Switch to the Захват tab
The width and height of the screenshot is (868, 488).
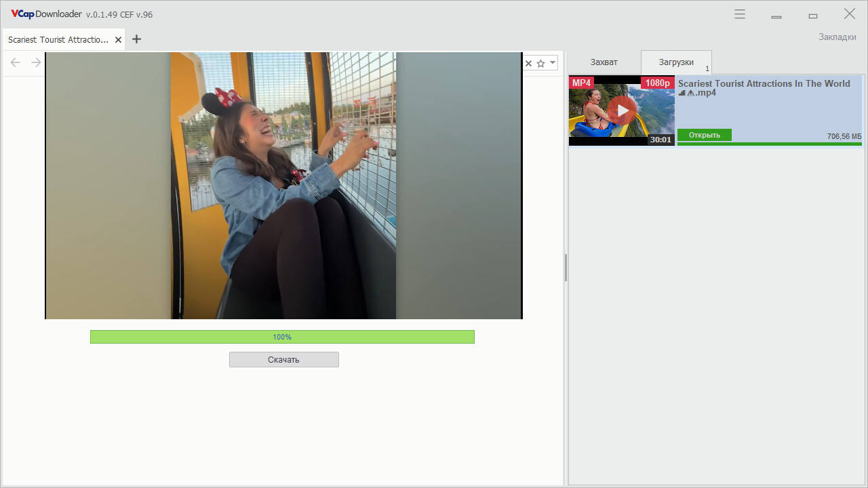[x=604, y=62]
